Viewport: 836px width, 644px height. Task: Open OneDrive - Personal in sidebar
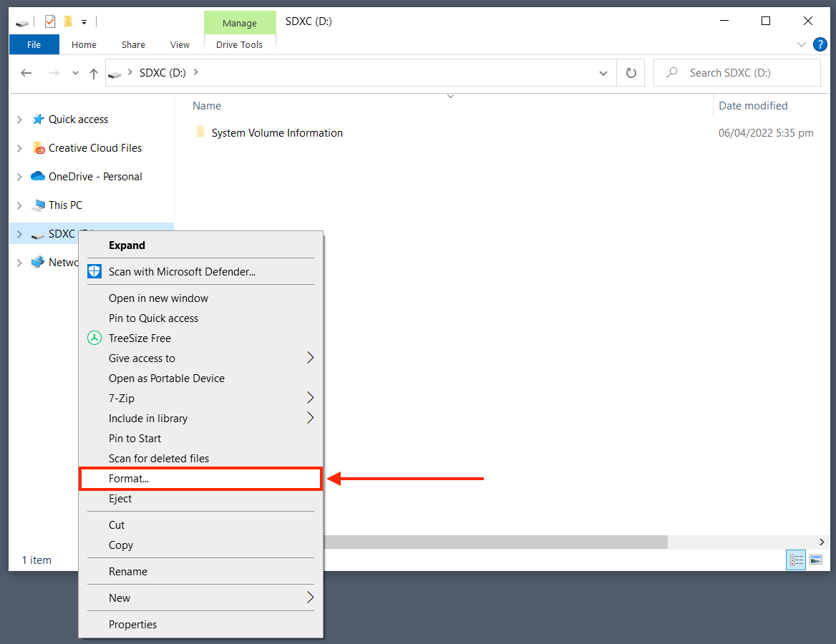click(95, 177)
